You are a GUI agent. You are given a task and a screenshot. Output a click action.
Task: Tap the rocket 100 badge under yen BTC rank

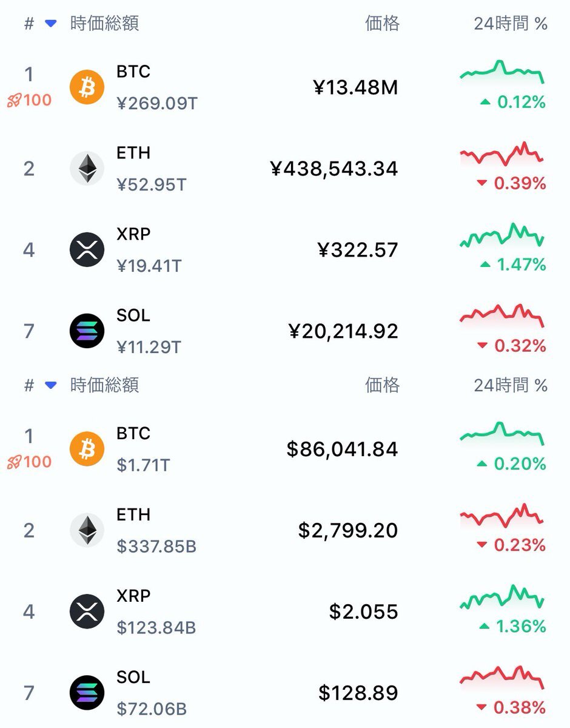tap(30, 100)
